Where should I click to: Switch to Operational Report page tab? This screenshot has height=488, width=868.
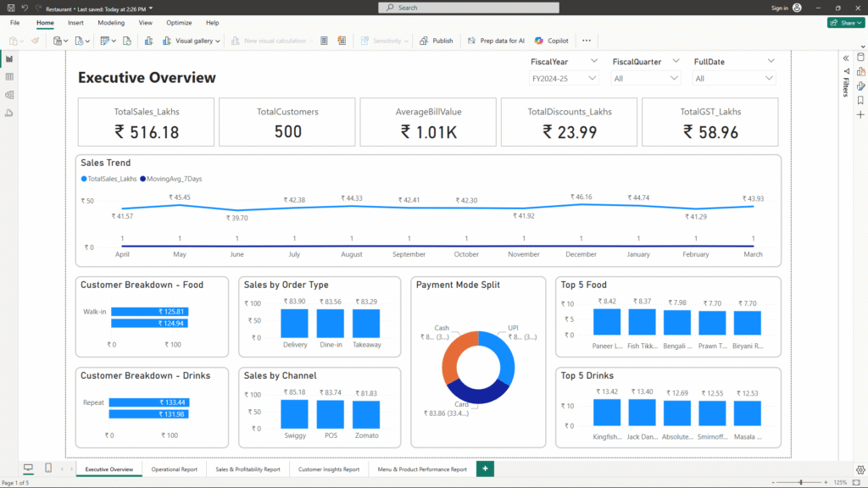click(174, 469)
